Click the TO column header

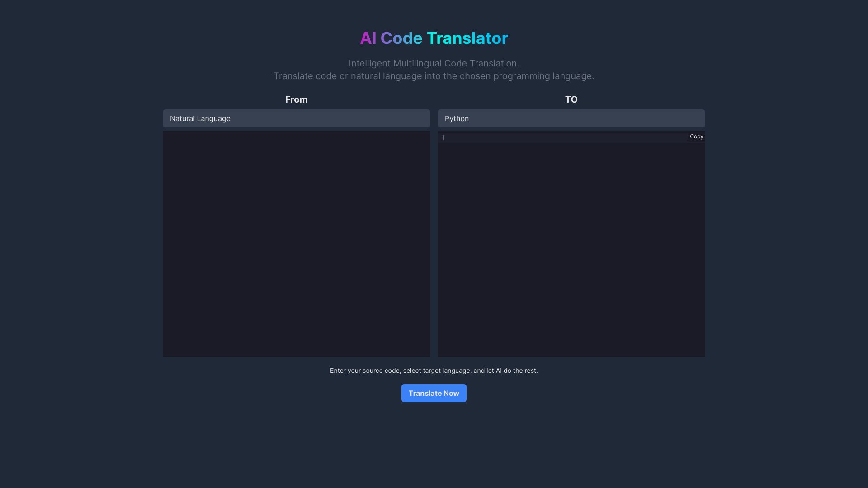571,99
